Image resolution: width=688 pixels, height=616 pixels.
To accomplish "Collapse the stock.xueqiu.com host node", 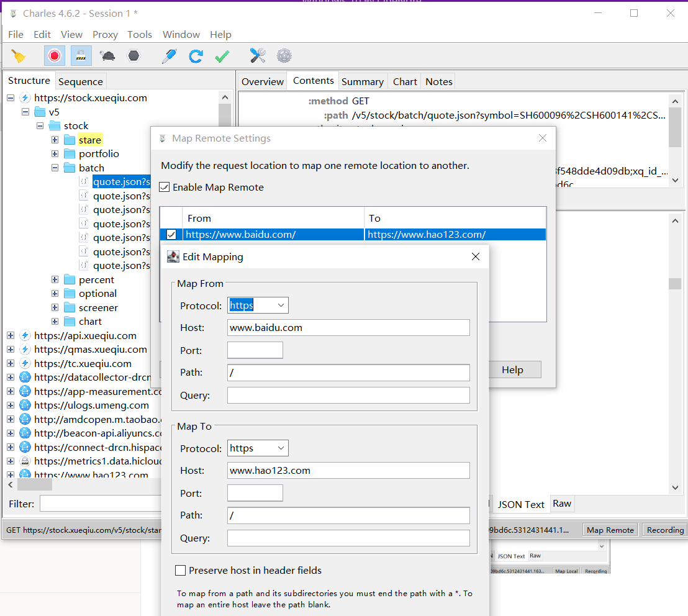I will 11,98.
